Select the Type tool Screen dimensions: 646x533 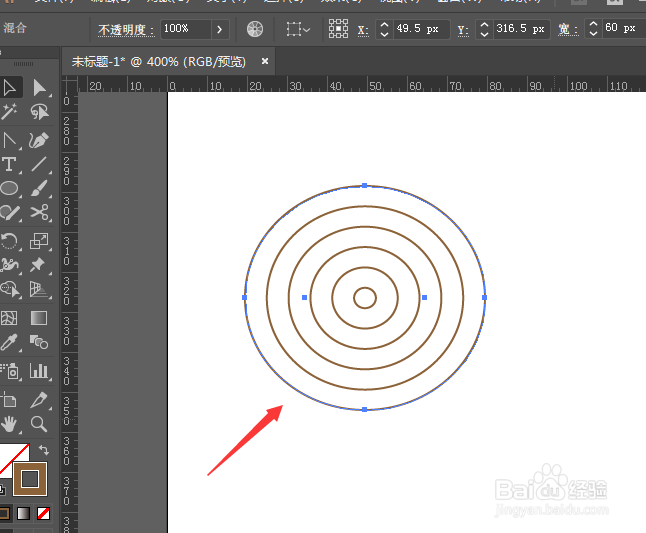coord(9,164)
